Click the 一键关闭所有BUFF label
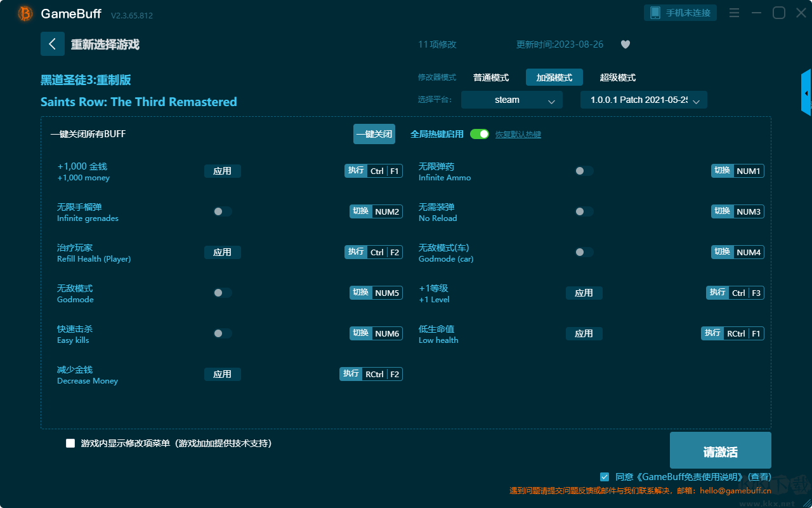Screen dimensions: 812x508 (88, 134)
